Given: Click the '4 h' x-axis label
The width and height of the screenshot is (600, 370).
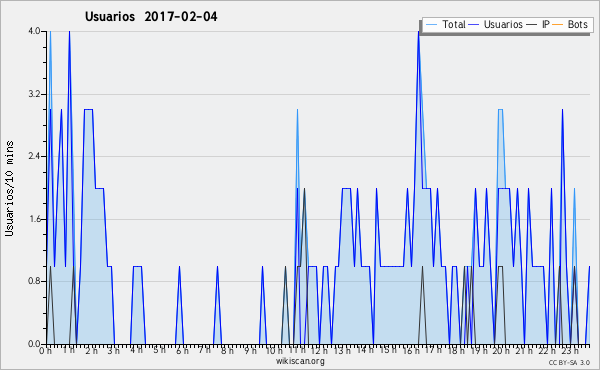Looking at the screenshot, I should point(136,350).
